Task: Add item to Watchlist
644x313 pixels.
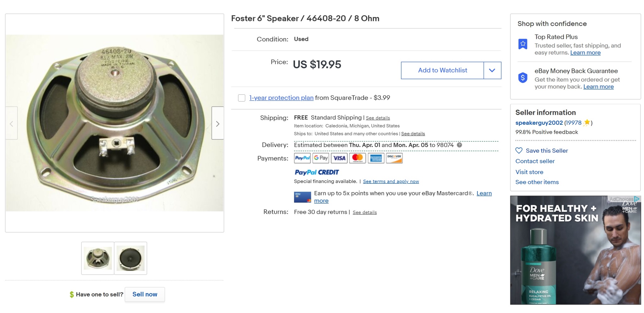Action: click(442, 70)
